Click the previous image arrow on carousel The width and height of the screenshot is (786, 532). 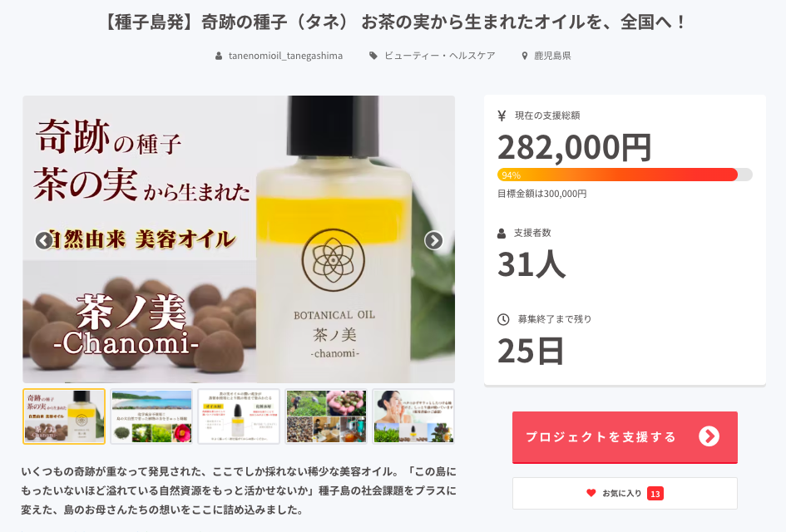[x=43, y=240]
